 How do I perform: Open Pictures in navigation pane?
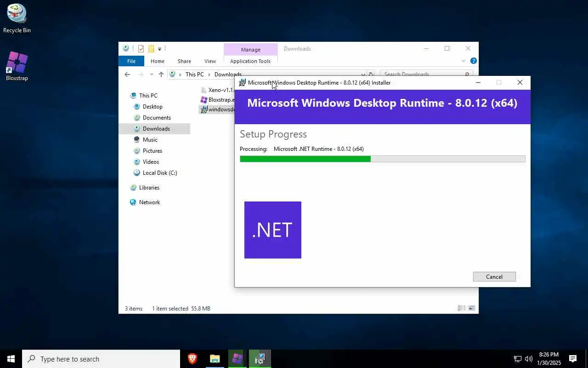click(x=153, y=151)
